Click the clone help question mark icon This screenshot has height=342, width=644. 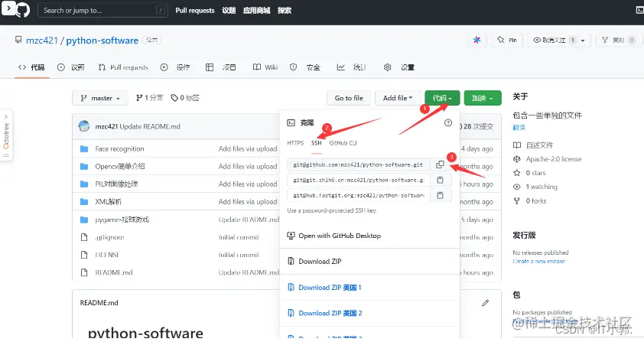coord(448,122)
